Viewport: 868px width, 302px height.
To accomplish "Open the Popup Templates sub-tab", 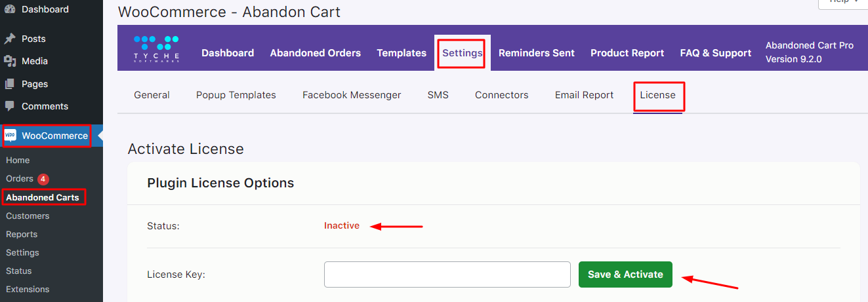I will 236,95.
